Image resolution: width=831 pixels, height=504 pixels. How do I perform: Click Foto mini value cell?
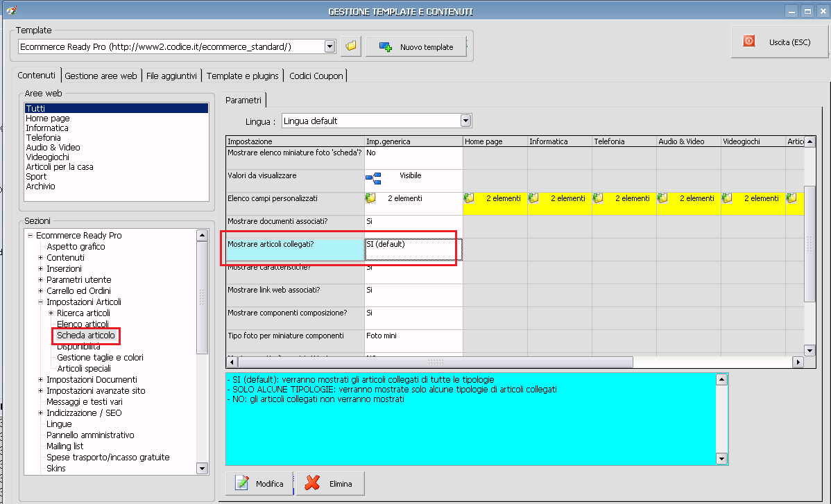pyautogui.click(x=413, y=341)
